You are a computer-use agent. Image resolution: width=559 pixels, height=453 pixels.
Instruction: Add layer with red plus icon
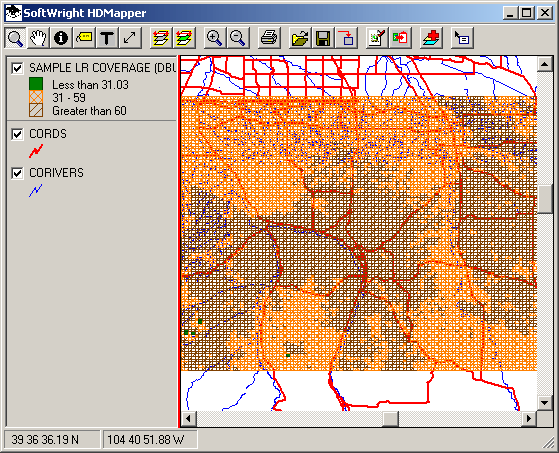pos(431,38)
